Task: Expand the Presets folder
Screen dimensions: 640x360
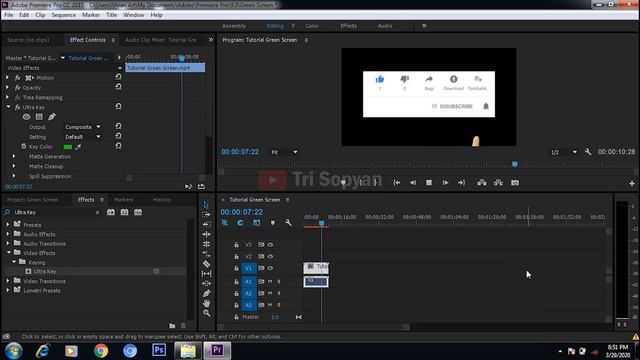Action: coord(8,224)
